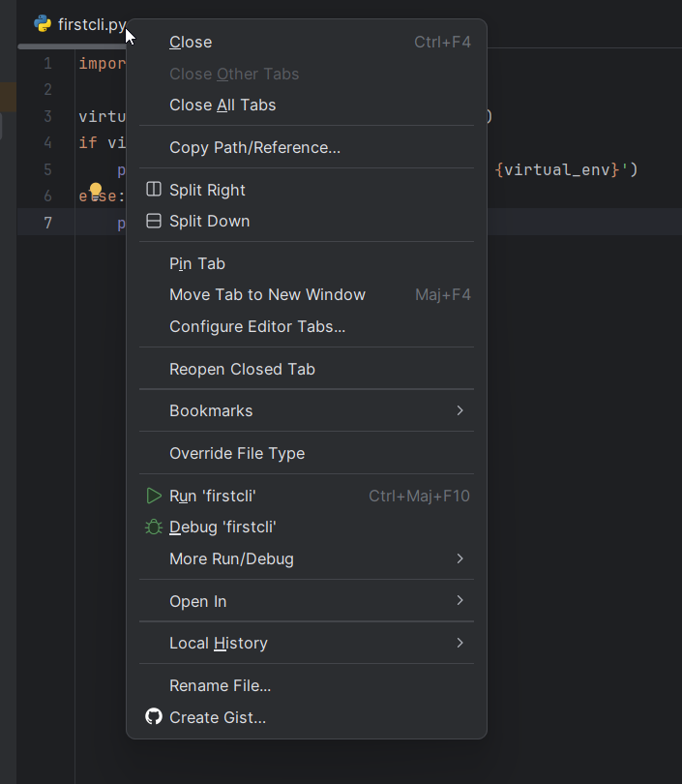
Task: Choose Override File Type
Action: coord(237,453)
